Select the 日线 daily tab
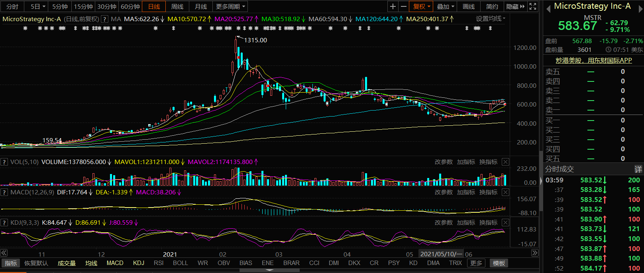644x273 pixels. tap(154, 6)
